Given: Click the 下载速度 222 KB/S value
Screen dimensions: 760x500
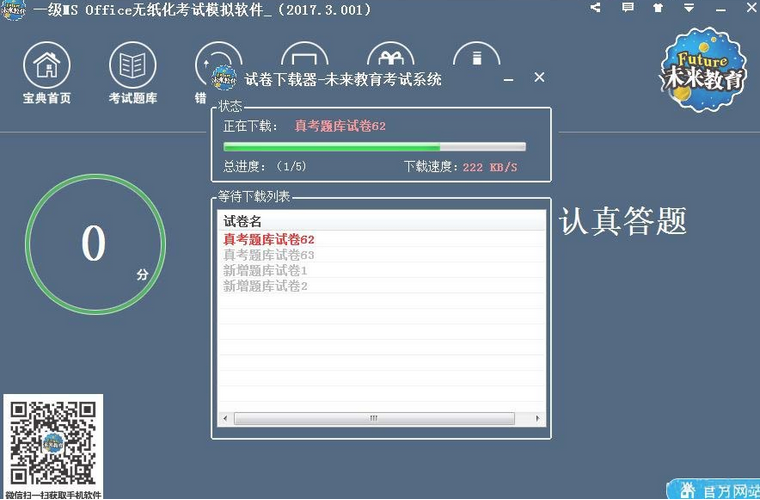Looking at the screenshot, I should click(x=490, y=168).
